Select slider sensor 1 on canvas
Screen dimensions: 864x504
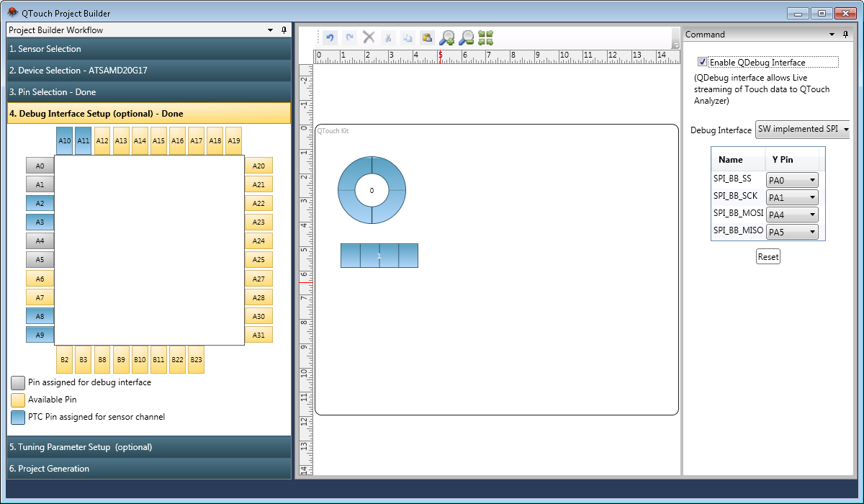379,256
